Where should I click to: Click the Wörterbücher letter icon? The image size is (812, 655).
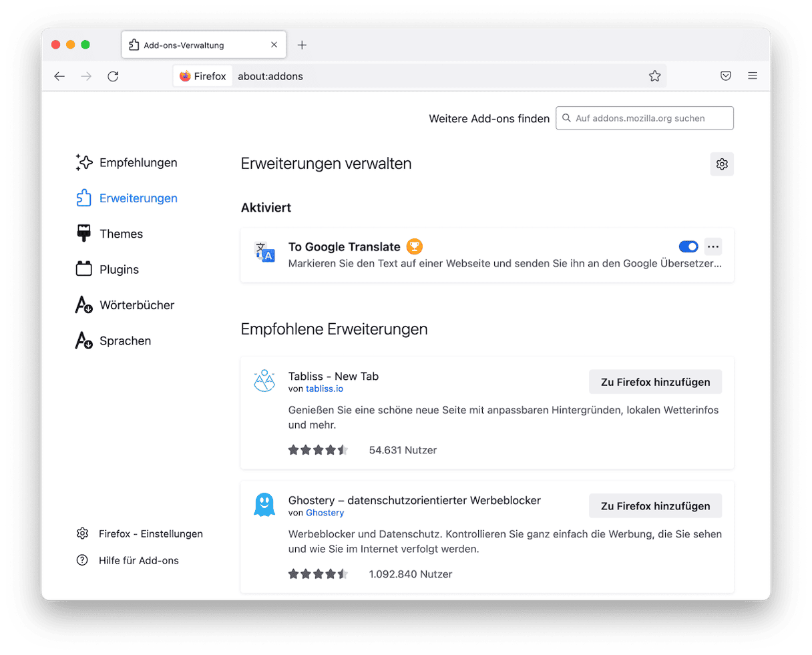pos(83,305)
